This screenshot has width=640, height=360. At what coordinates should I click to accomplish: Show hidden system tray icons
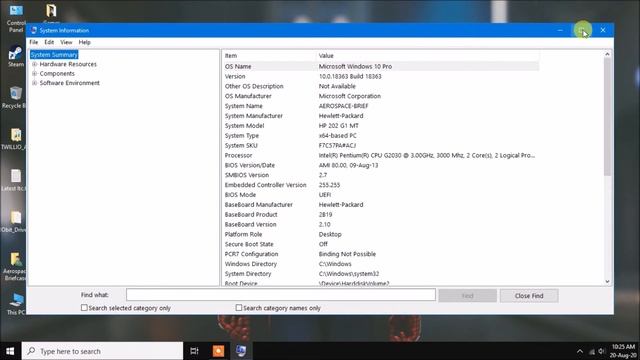(x=580, y=351)
